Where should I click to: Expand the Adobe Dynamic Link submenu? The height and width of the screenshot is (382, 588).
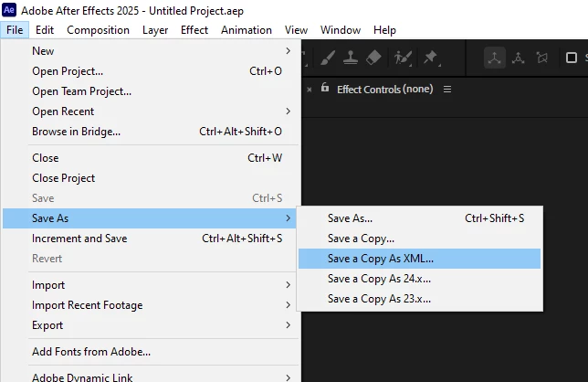pos(149,377)
